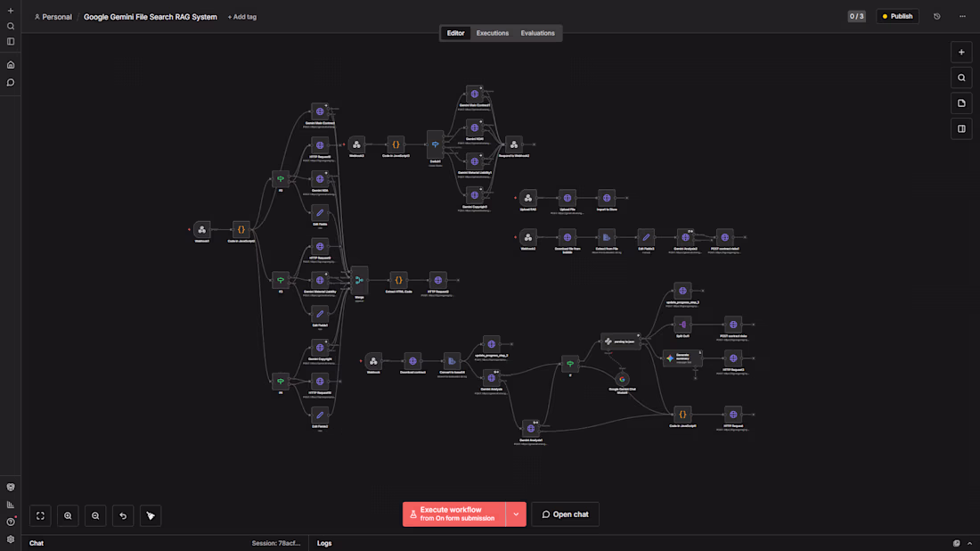The height and width of the screenshot is (551, 980).
Task: Open the Evaluations tab
Action: pos(537,33)
